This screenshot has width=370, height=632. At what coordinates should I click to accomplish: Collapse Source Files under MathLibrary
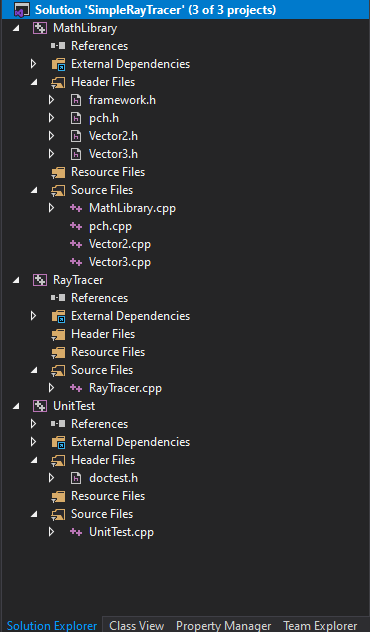34,190
